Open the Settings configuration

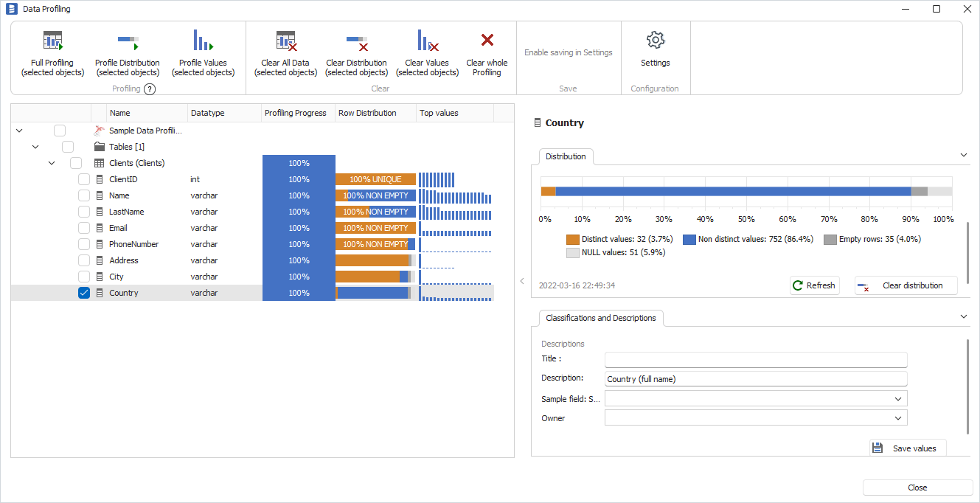click(655, 52)
